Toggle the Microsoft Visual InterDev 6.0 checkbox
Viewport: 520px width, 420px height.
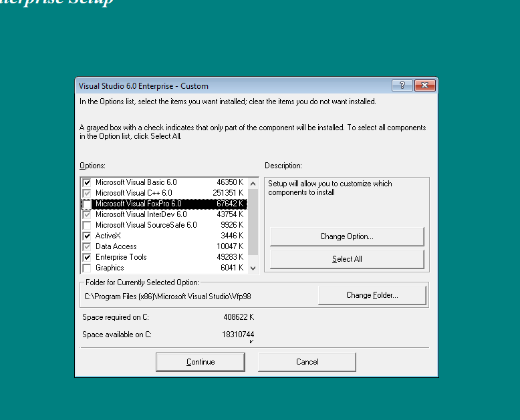[x=87, y=214]
